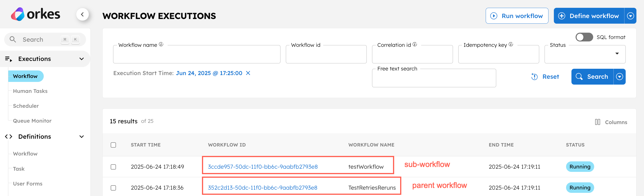Click the TestRetriesReruns name cell
This screenshot has height=196, width=644.
pos(372,188)
